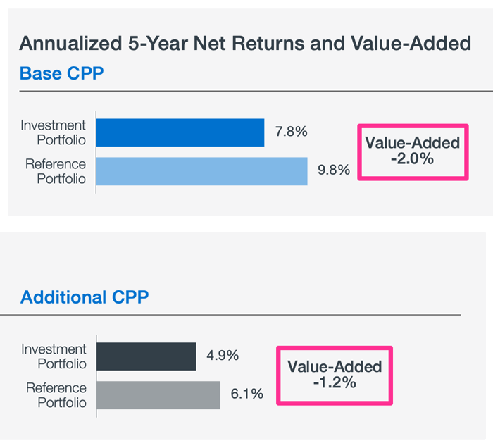
Task: Click Additional CPP "Reference Portfolio" axis label
Action: click(56, 395)
